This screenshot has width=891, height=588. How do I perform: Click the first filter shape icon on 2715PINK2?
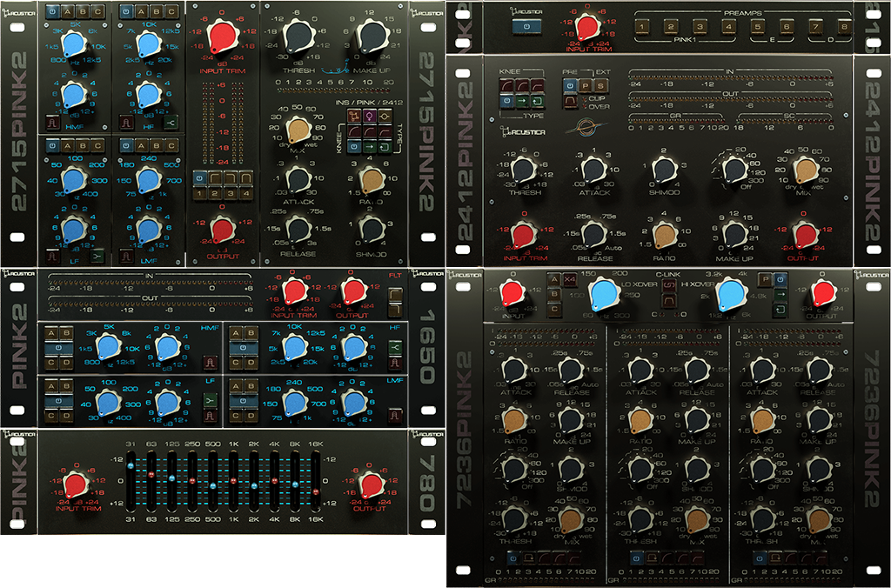tap(215, 179)
